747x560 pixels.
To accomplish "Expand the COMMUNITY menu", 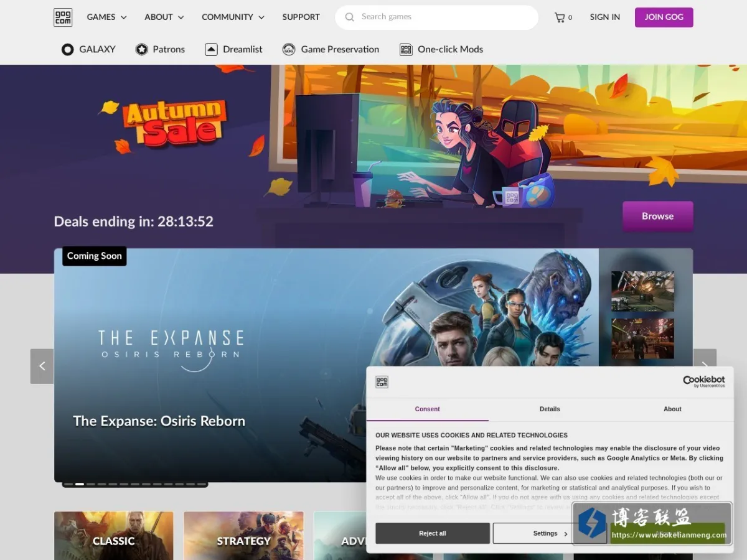I will [x=233, y=17].
